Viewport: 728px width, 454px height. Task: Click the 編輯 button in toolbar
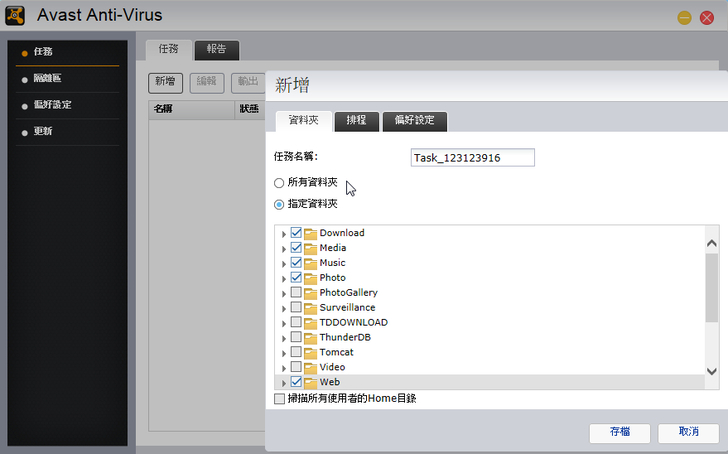pos(207,83)
